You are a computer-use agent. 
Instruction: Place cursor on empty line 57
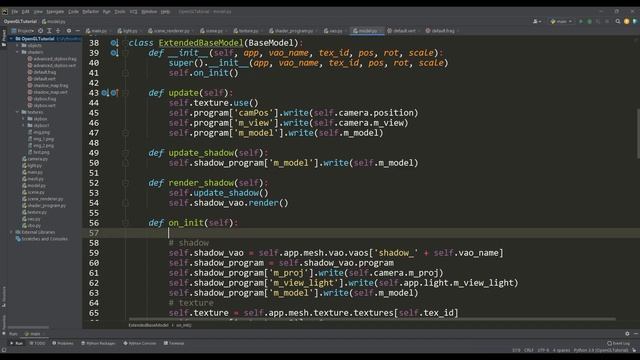pyautogui.click(x=361, y=233)
